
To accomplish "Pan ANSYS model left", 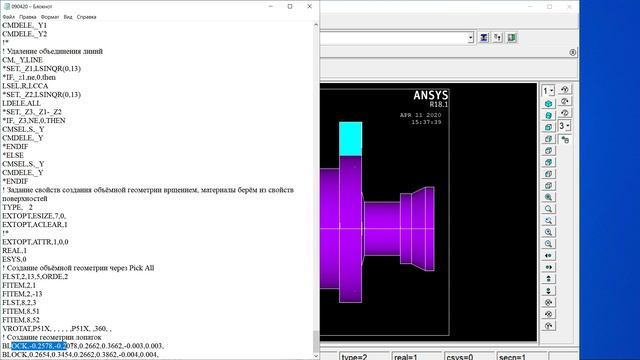I will pos(548,256).
